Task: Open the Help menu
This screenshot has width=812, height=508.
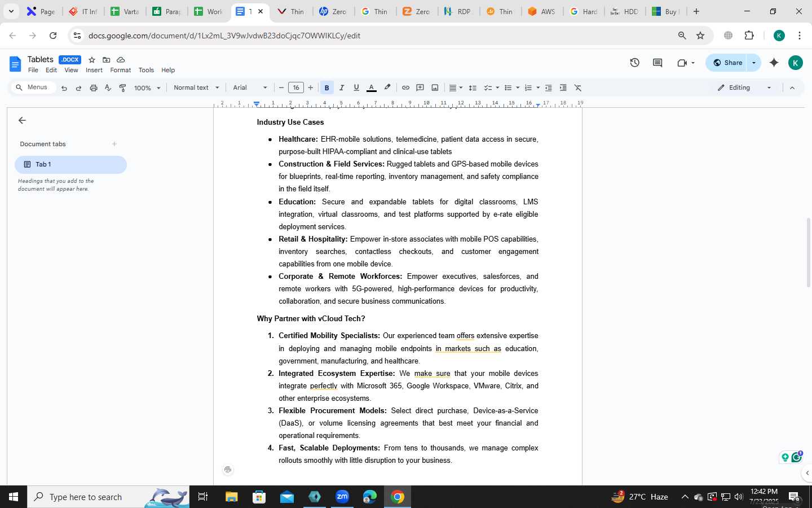Action: click(168, 71)
